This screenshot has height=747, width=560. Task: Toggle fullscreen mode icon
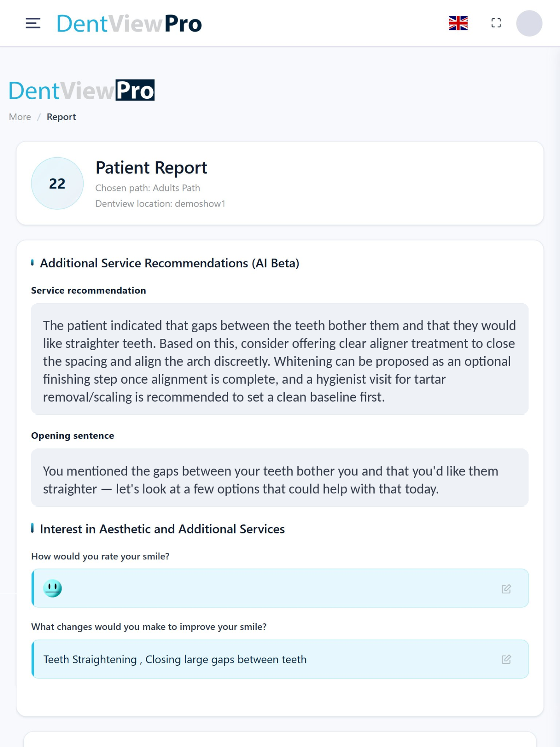pyautogui.click(x=496, y=23)
